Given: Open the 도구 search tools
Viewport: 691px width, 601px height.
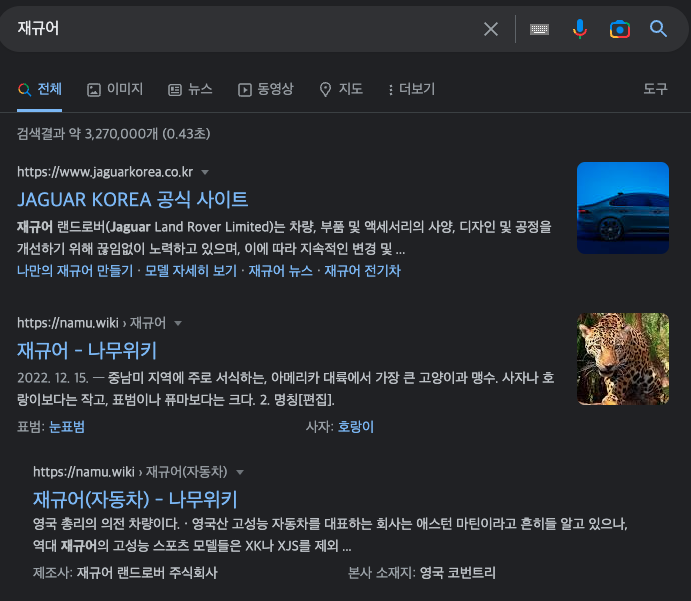Looking at the screenshot, I should point(655,89).
